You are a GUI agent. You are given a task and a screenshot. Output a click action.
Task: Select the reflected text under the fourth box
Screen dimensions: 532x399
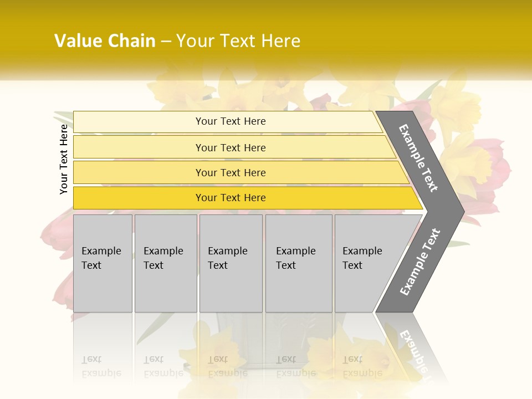(295, 366)
